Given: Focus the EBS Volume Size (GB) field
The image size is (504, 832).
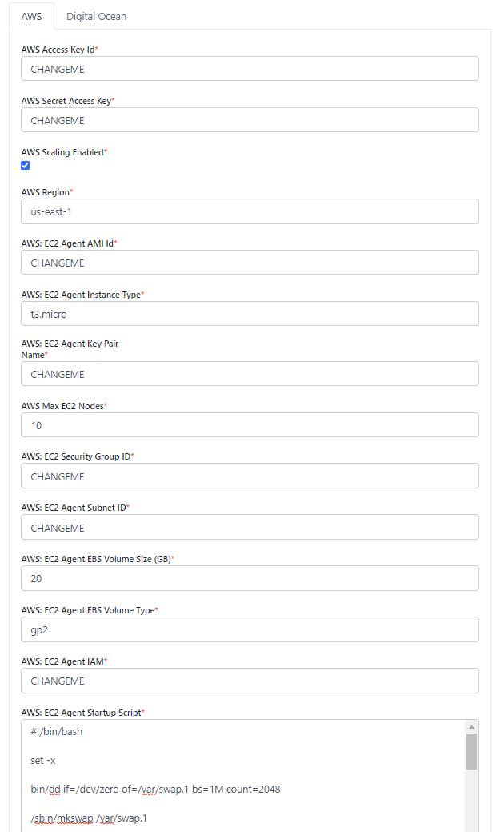Looking at the screenshot, I should [x=250, y=578].
